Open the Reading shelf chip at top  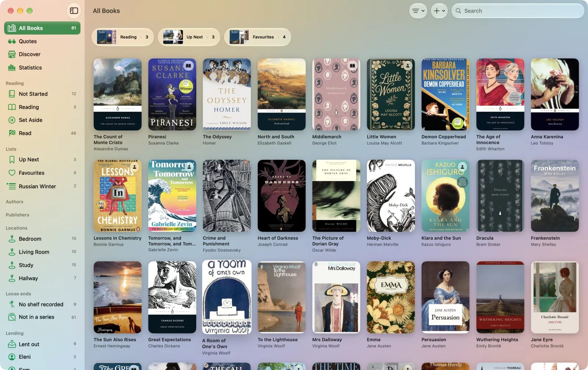122,37
